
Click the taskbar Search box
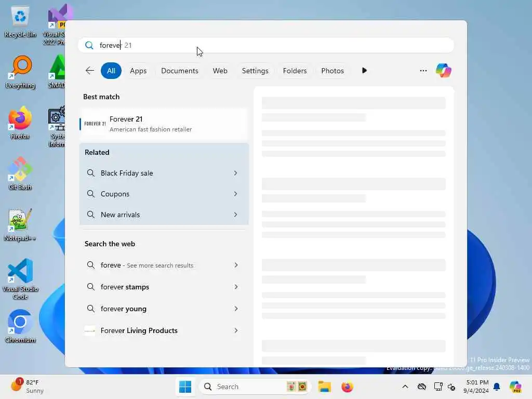click(255, 387)
